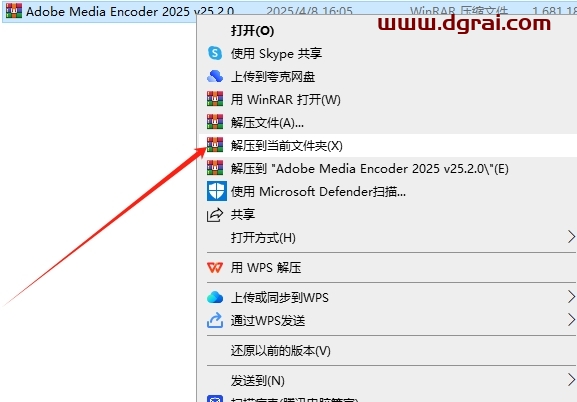Expand the 打开方式(H) submenu arrow
The height and width of the screenshot is (402, 577).
571,237
